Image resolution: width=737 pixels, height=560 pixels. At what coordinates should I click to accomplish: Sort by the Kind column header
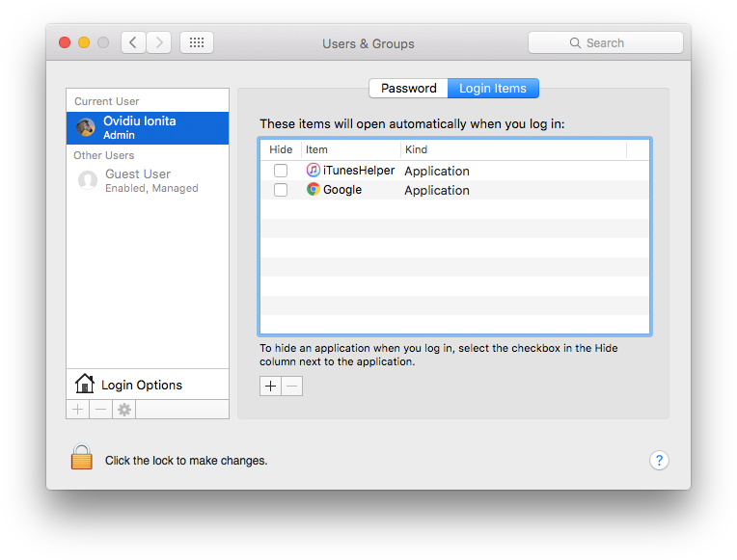pos(512,149)
